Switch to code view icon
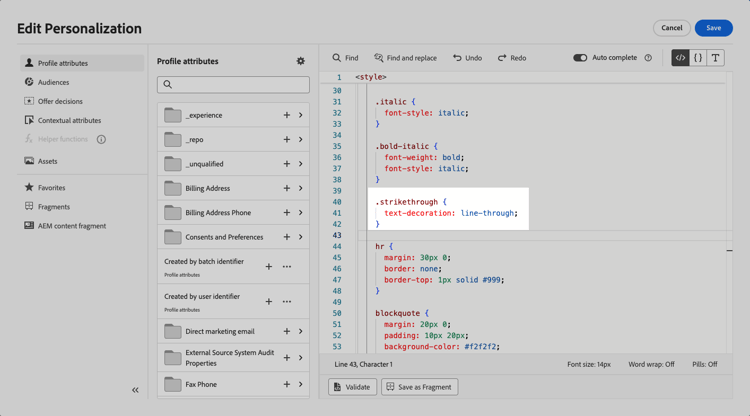 [x=680, y=58]
